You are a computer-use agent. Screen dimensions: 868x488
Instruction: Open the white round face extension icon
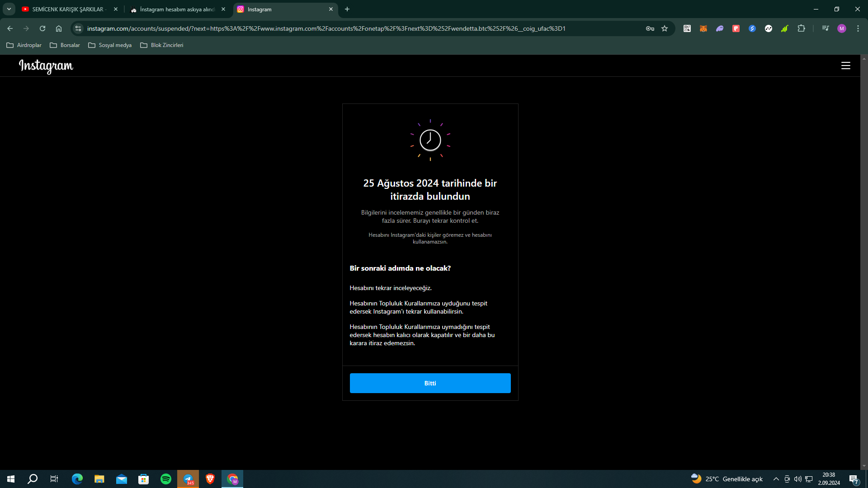pyautogui.click(x=769, y=28)
